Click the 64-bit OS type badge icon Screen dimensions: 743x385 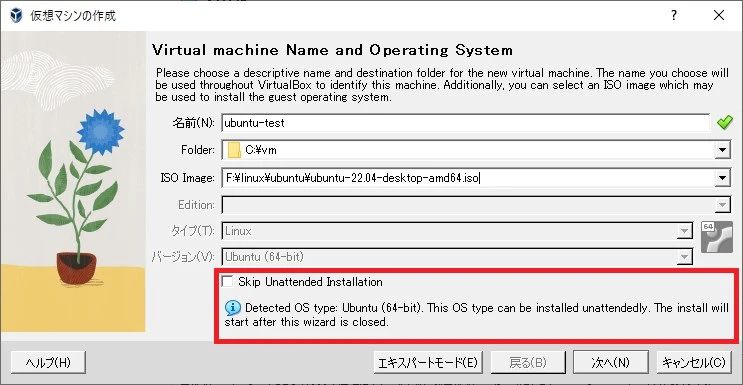(716, 237)
